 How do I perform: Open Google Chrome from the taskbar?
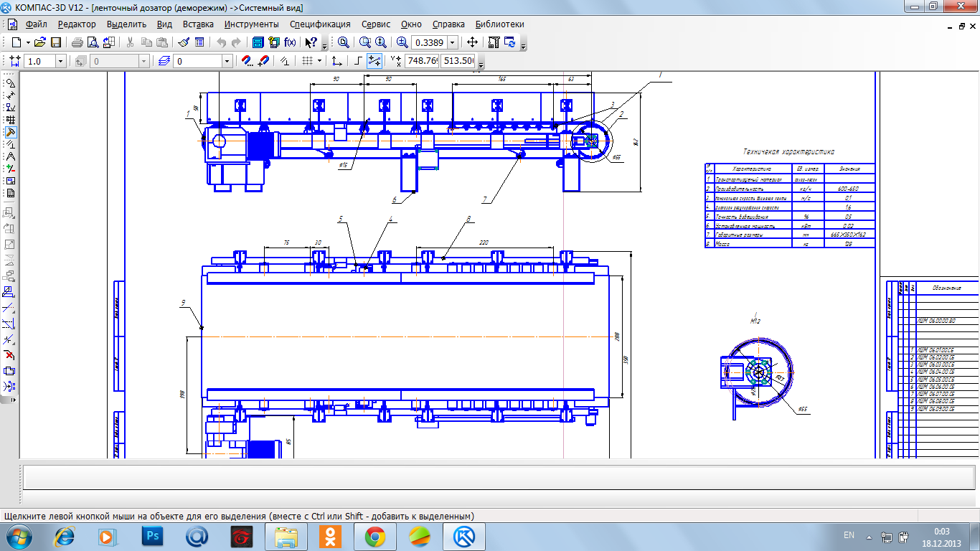(x=374, y=536)
